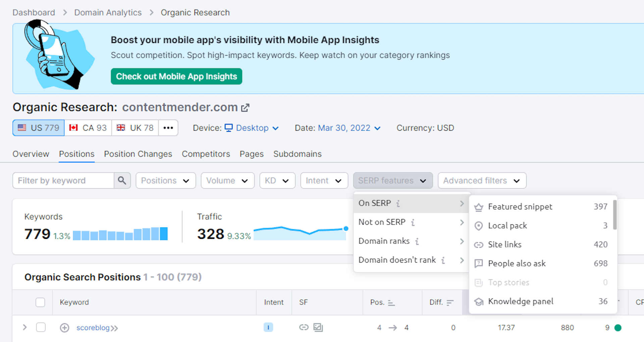This screenshot has height=342, width=644.
Task: Click Check out Mobile App Insights button
Action: [176, 76]
